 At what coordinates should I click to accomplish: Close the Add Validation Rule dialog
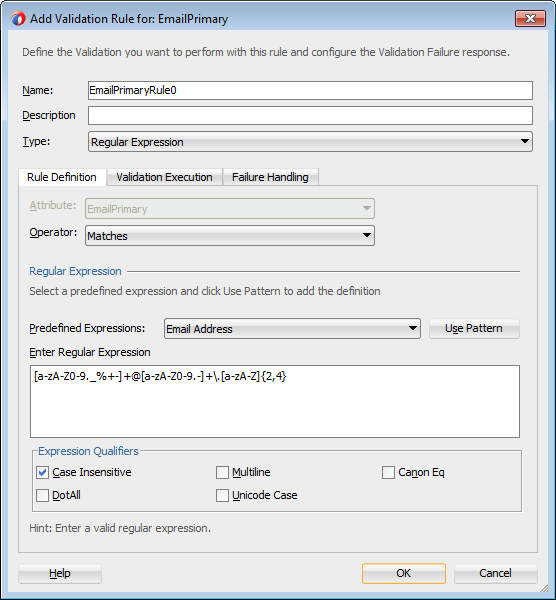click(x=530, y=19)
